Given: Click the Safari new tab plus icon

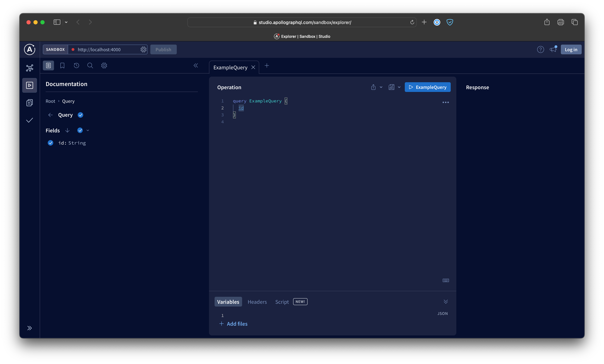Looking at the screenshot, I should (424, 22).
